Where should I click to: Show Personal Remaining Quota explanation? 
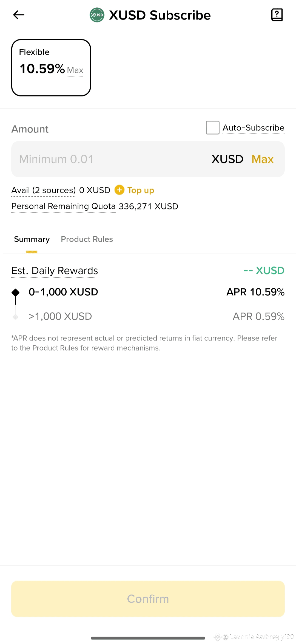(63, 206)
